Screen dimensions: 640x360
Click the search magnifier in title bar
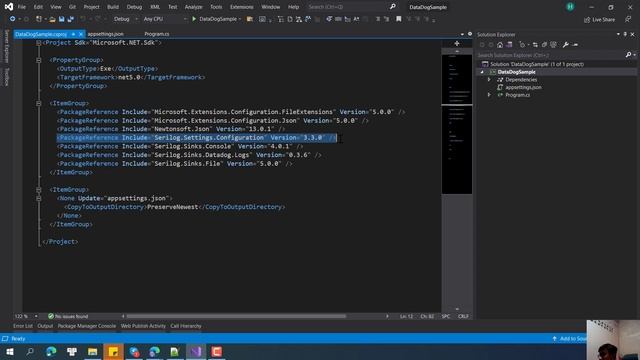[393, 7]
